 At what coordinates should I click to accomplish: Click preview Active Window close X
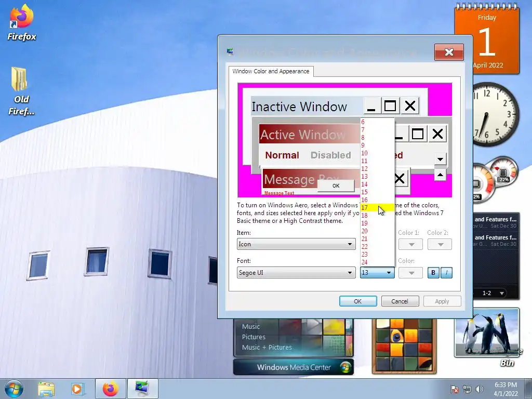437,134
